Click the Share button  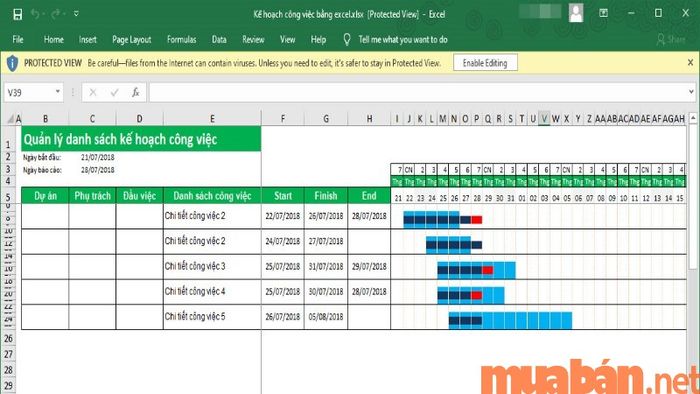[671, 40]
